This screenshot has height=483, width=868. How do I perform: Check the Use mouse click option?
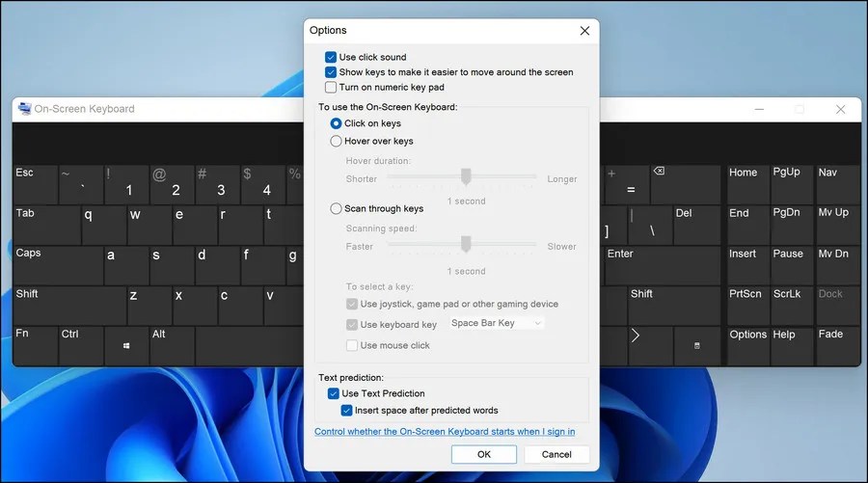pos(351,345)
